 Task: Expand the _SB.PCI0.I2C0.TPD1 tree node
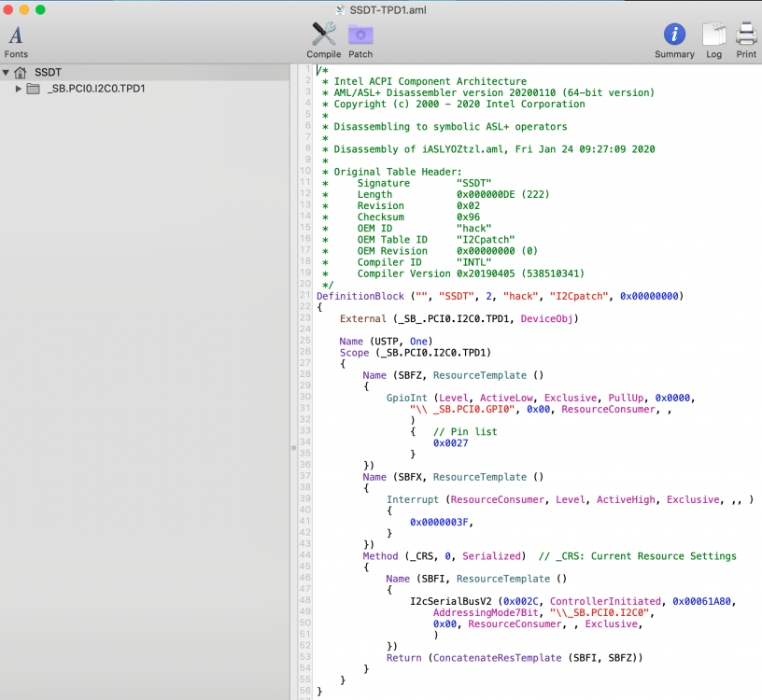[x=18, y=89]
